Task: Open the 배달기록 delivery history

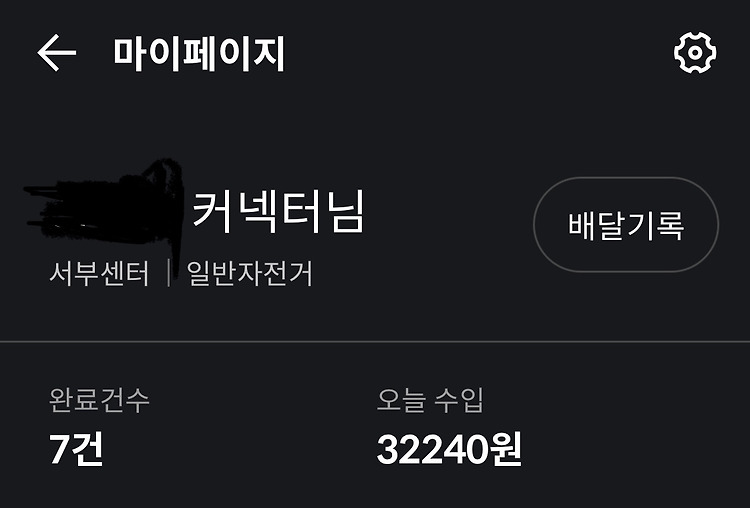Action: click(x=626, y=224)
